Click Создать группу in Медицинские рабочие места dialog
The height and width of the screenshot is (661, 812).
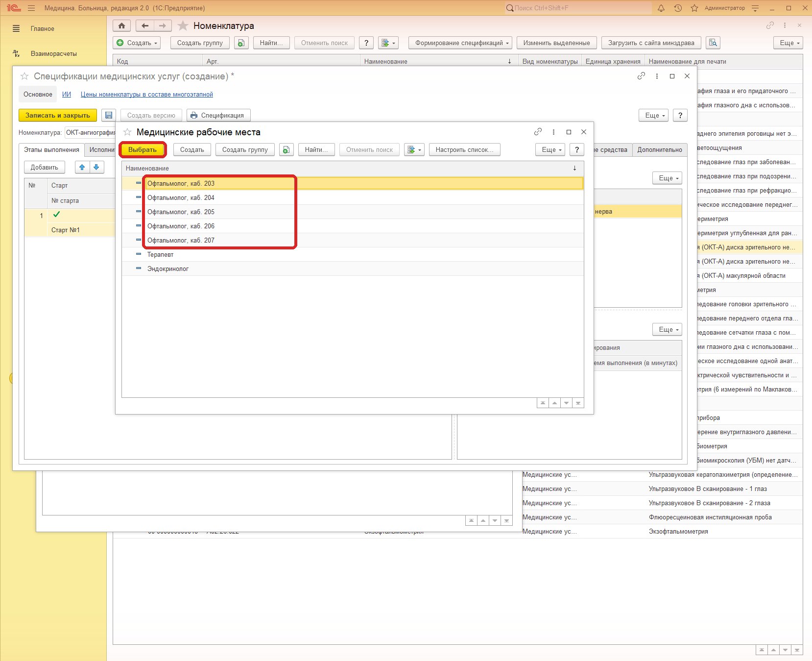(x=245, y=149)
